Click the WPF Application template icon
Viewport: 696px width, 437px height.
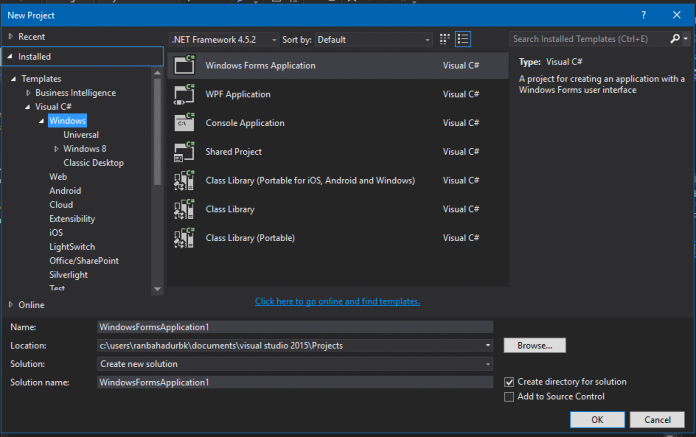click(x=184, y=94)
